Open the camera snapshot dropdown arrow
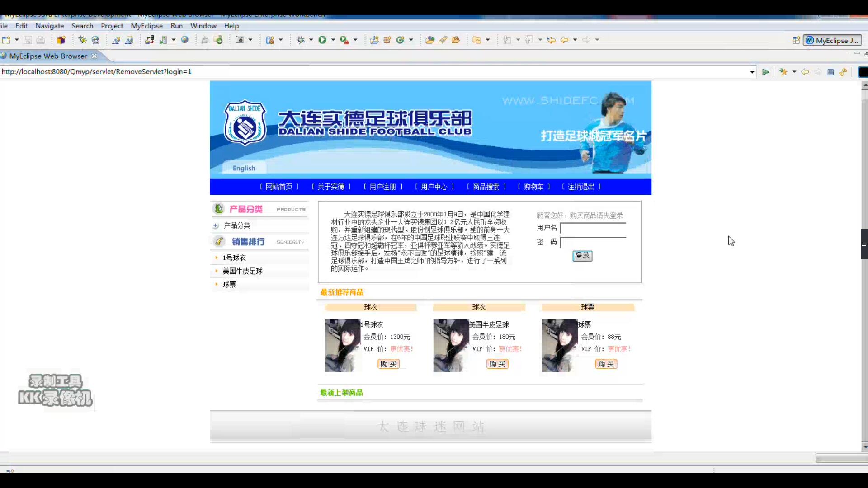The width and height of the screenshot is (868, 488). [x=250, y=40]
